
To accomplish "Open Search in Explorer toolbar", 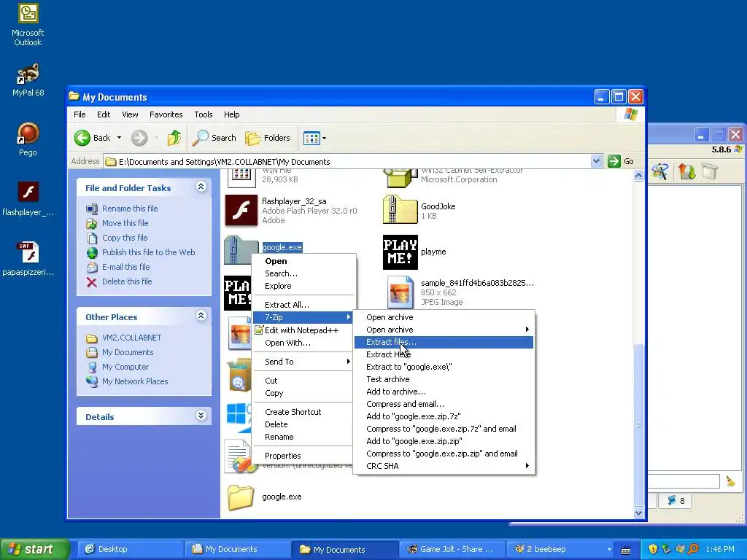I will click(x=214, y=138).
